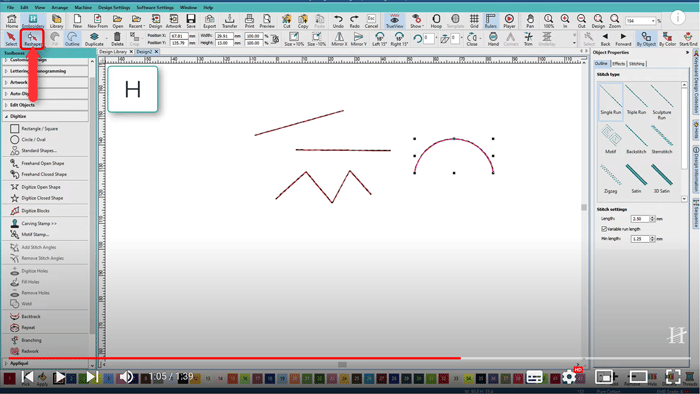The image size is (700, 394).
Task: Open the zoom percentage dropdown
Action: coord(653,21)
